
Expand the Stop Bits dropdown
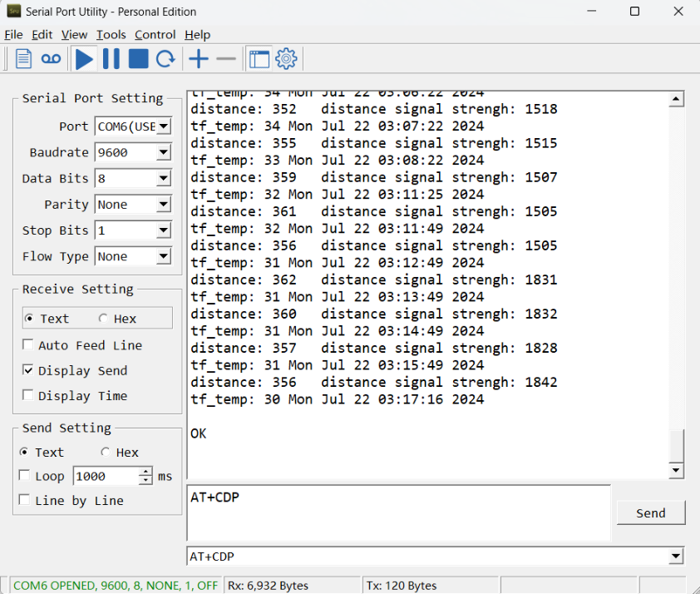pyautogui.click(x=164, y=230)
